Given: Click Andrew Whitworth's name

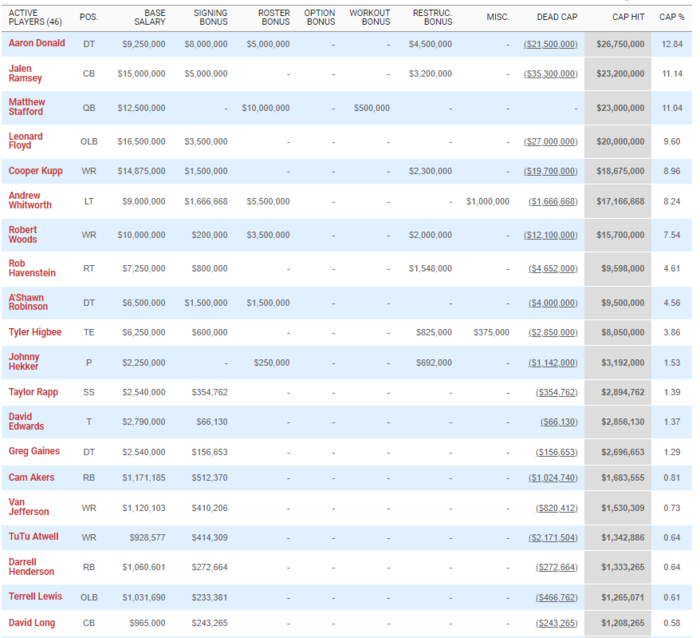Looking at the screenshot, I should point(32,201).
